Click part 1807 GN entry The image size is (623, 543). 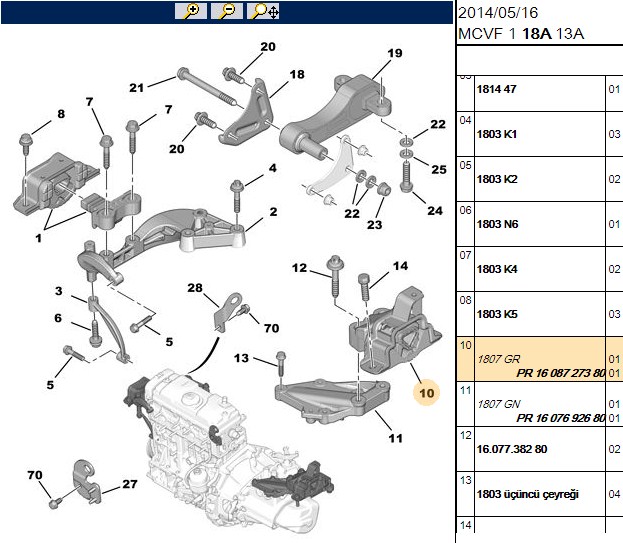(x=499, y=404)
